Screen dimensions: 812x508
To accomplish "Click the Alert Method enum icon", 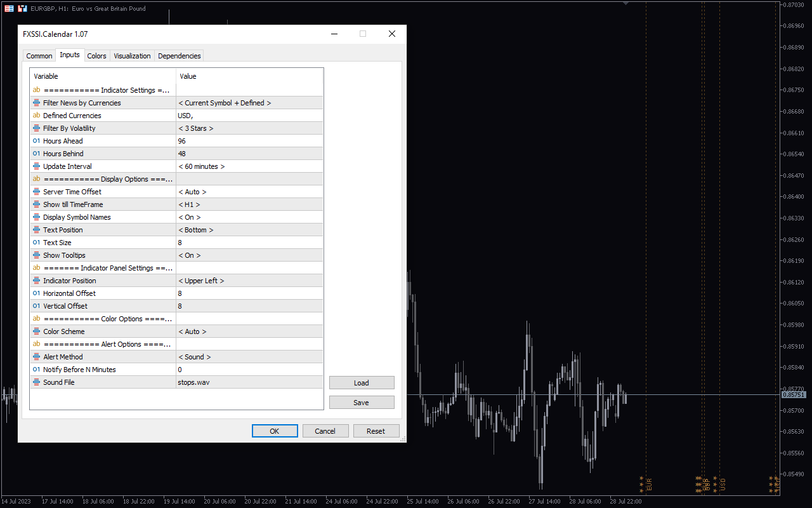I will tap(36, 357).
